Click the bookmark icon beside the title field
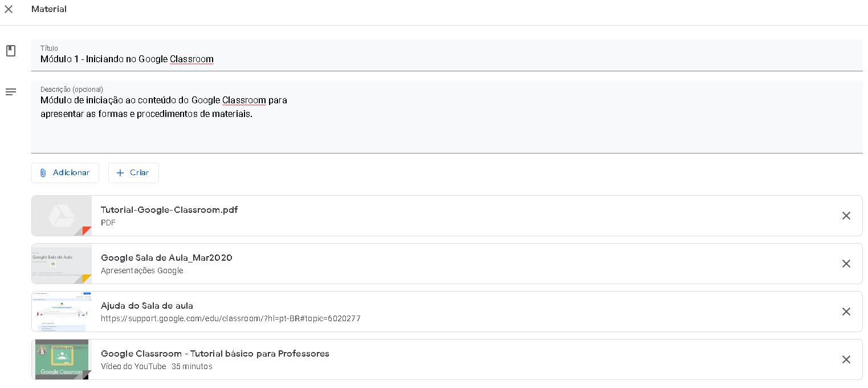 [x=11, y=51]
